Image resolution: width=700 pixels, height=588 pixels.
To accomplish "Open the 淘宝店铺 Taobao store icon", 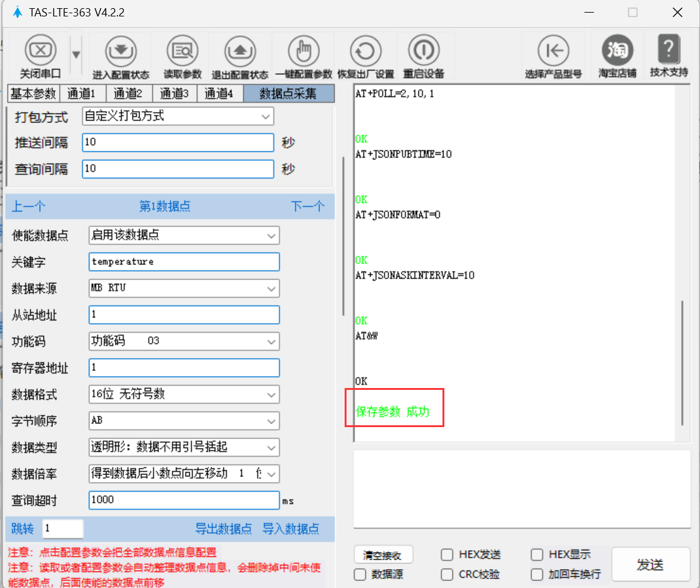I will [617, 51].
